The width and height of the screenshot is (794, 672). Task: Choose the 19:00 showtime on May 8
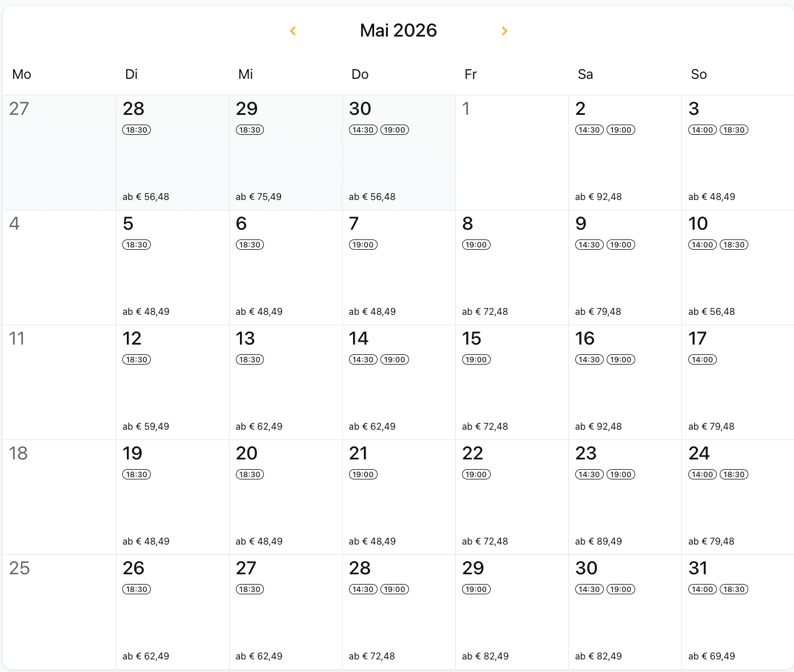tap(476, 245)
